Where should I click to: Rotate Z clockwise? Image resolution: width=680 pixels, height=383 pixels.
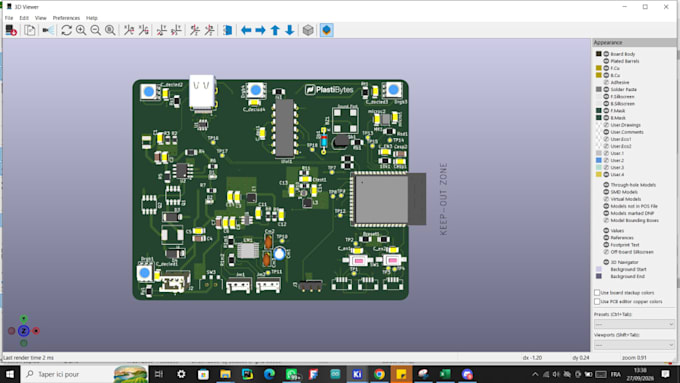[x=195, y=30]
